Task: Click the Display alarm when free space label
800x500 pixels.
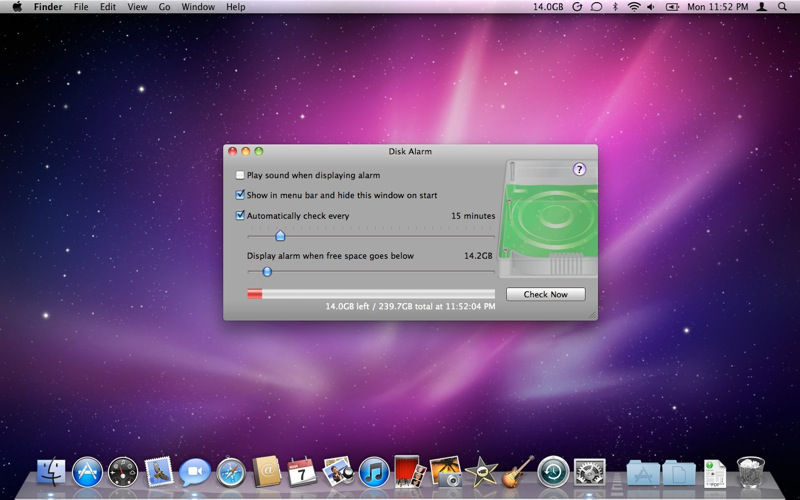Action: tap(330, 256)
